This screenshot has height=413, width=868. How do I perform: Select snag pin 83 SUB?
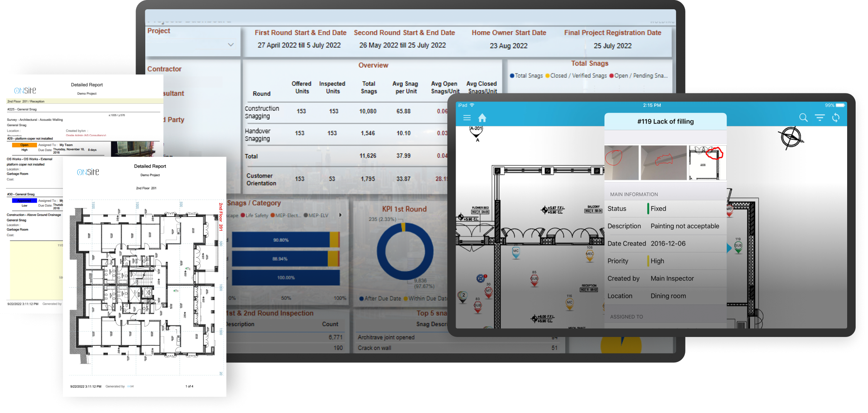[x=478, y=306]
